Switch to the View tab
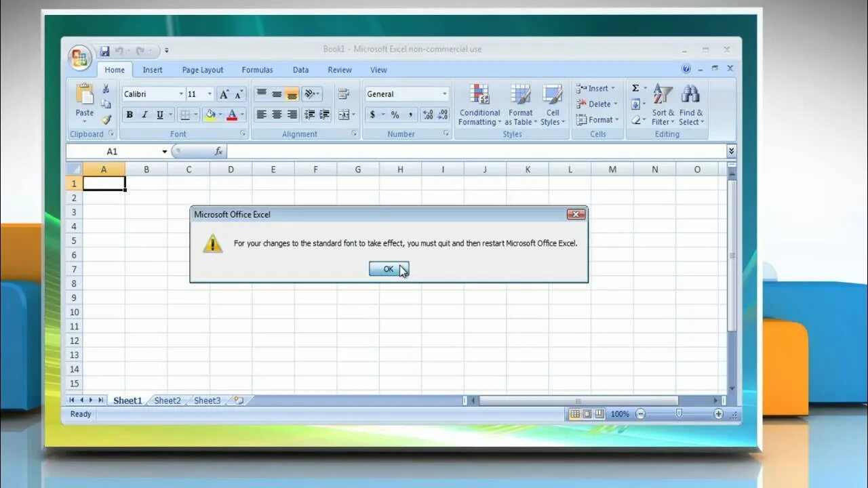868x488 pixels. pos(378,70)
